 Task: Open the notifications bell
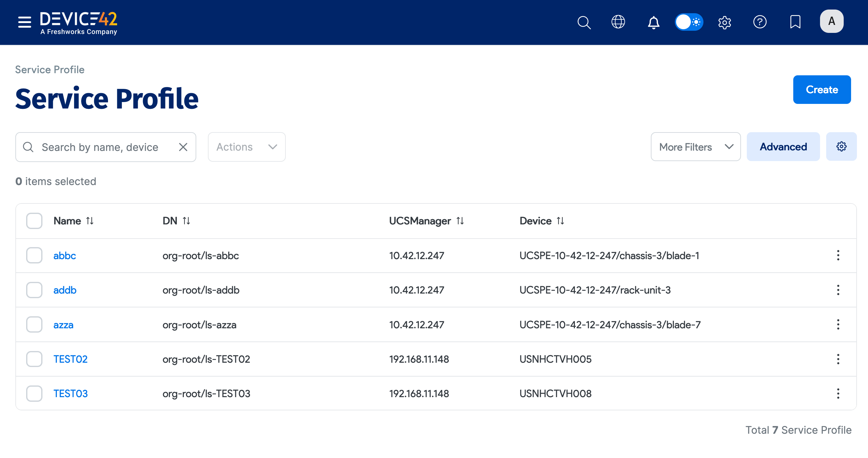tap(653, 22)
